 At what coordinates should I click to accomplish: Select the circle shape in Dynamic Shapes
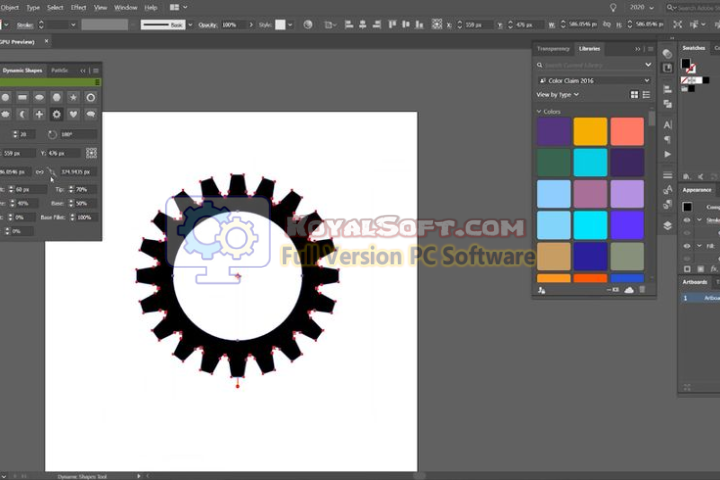tap(5, 97)
